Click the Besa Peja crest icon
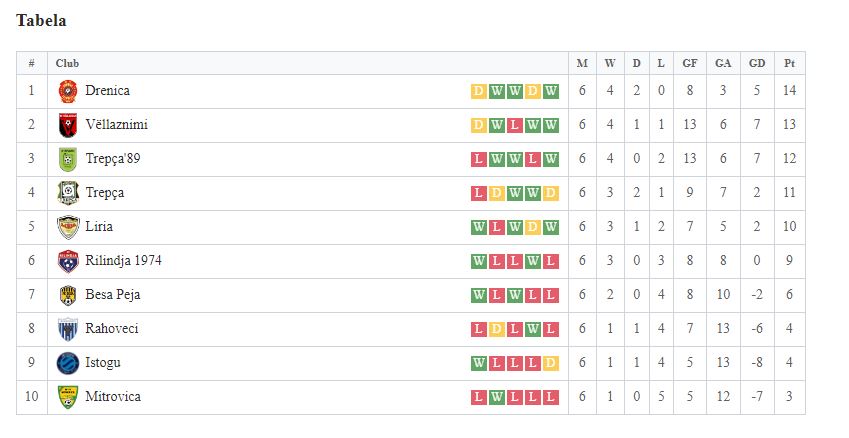This screenshot has height=438, width=849. pos(68,296)
